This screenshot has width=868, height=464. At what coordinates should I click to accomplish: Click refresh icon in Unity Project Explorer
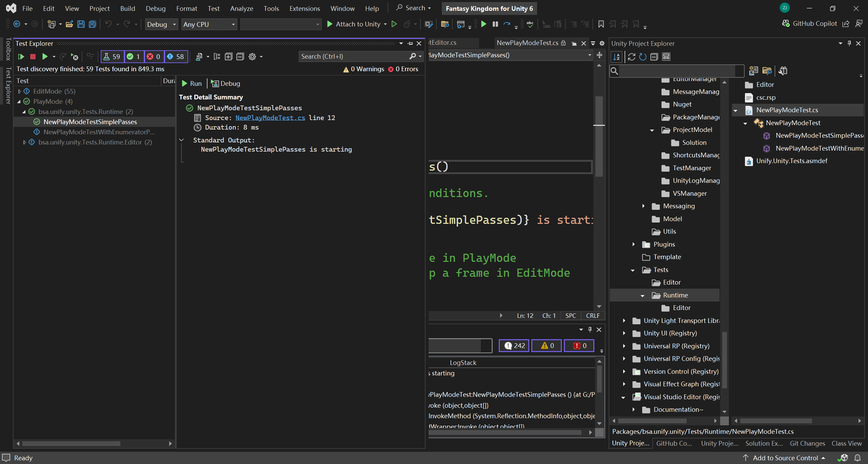pos(643,57)
